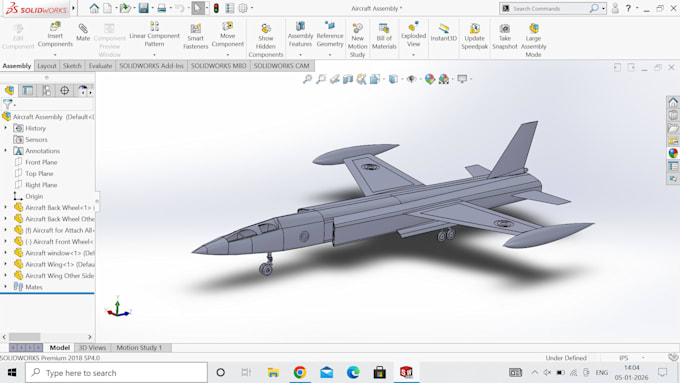Click Take Snapshot
The width and height of the screenshot is (680, 383).
504,36
